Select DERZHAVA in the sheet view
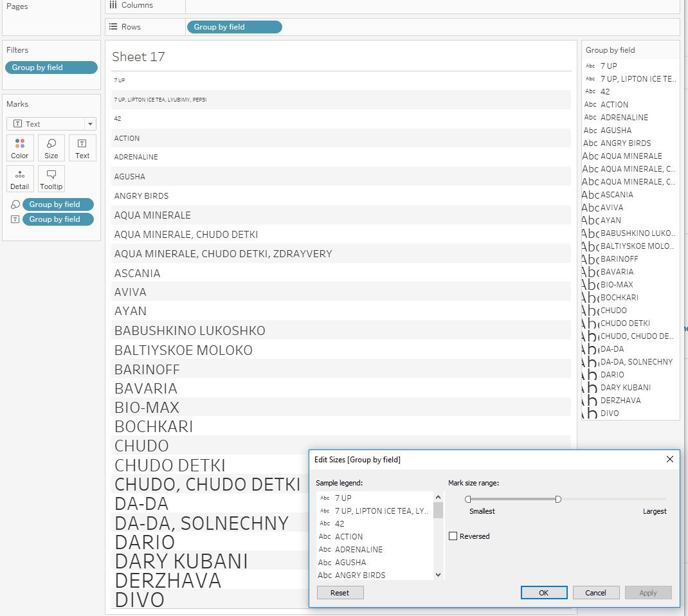The width and height of the screenshot is (688, 616). pos(168,581)
